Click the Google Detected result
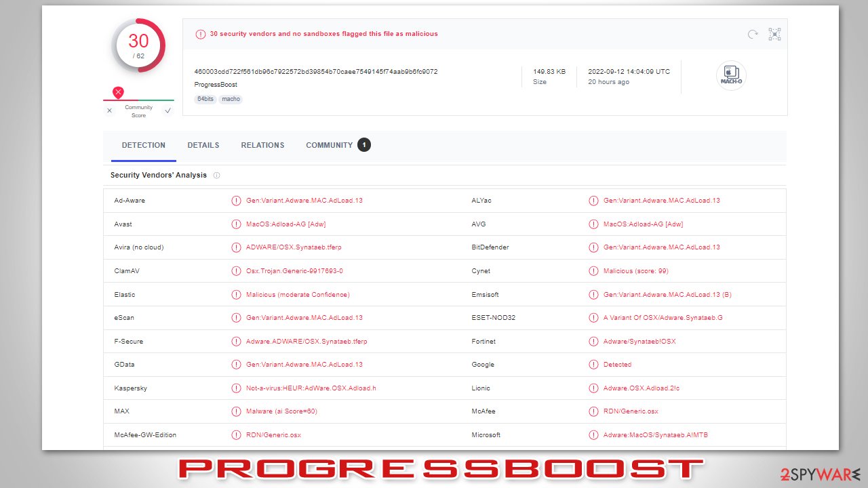The image size is (868, 488). (617, 365)
